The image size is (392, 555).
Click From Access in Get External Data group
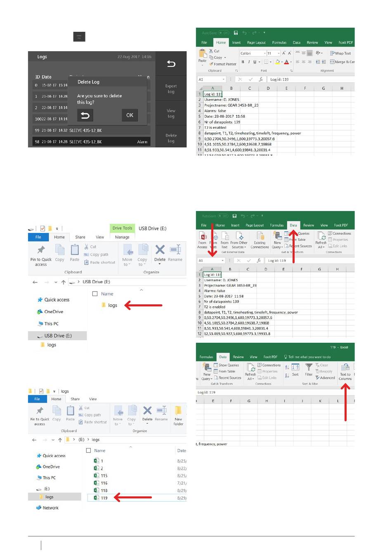click(x=202, y=240)
